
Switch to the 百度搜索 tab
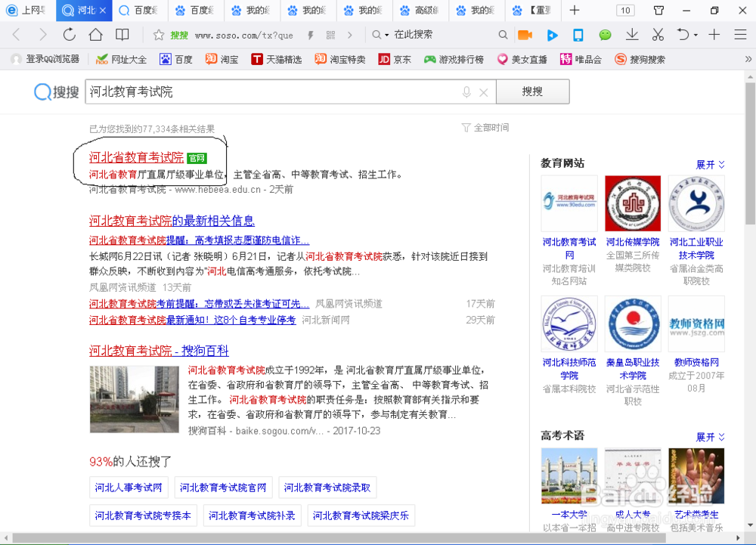click(x=141, y=11)
